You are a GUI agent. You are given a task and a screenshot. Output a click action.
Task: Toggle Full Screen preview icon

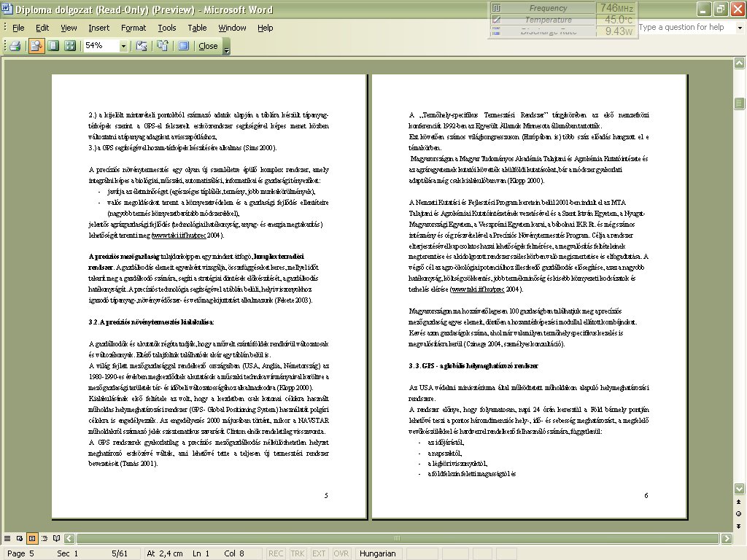click(183, 46)
